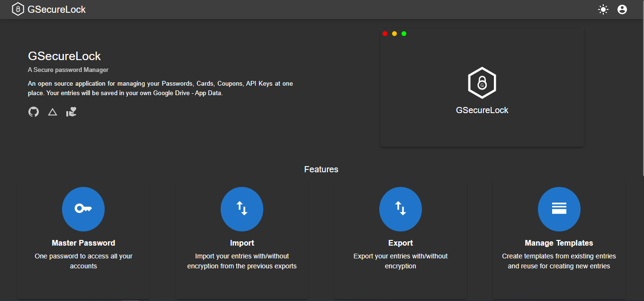The width and height of the screenshot is (644, 301).
Task: Open the GitHub repository icon
Action: pos(34,112)
